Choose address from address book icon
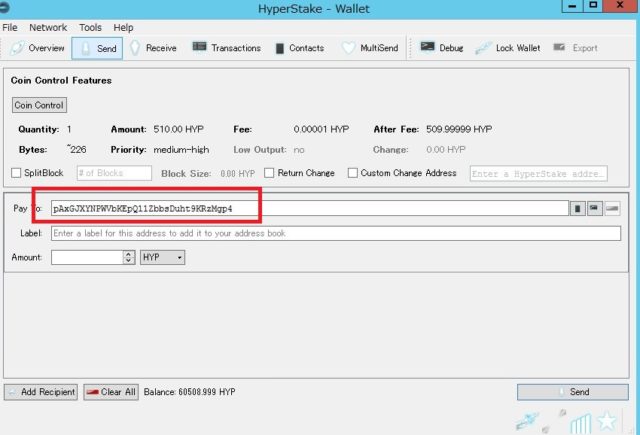 pyautogui.click(x=578, y=209)
